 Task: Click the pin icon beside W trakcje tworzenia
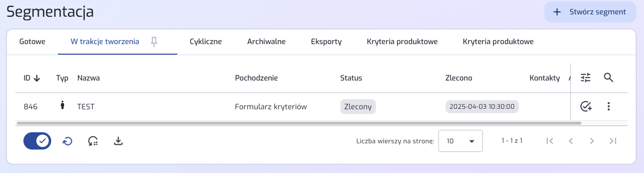coord(153,42)
